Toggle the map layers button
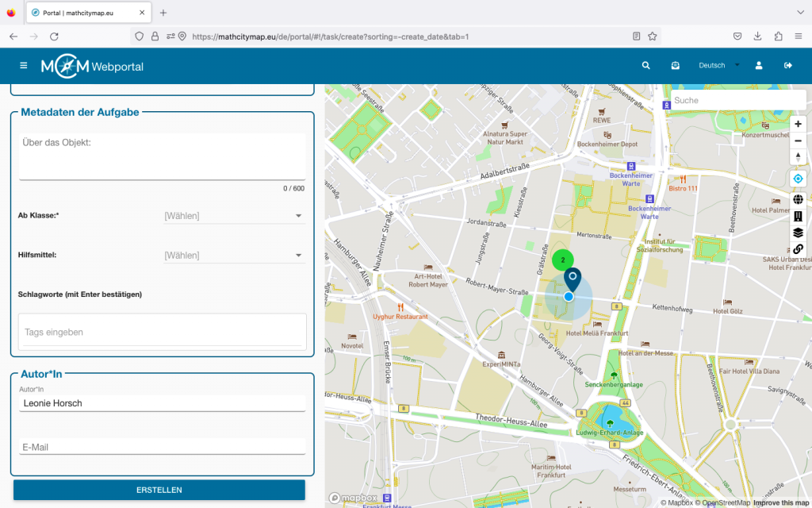Image resolution: width=812 pixels, height=508 pixels. (798, 233)
